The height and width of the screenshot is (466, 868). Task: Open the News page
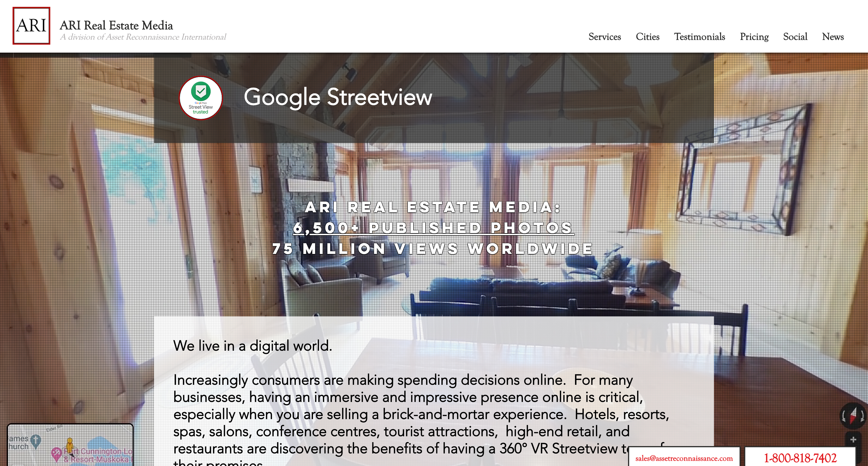(833, 37)
